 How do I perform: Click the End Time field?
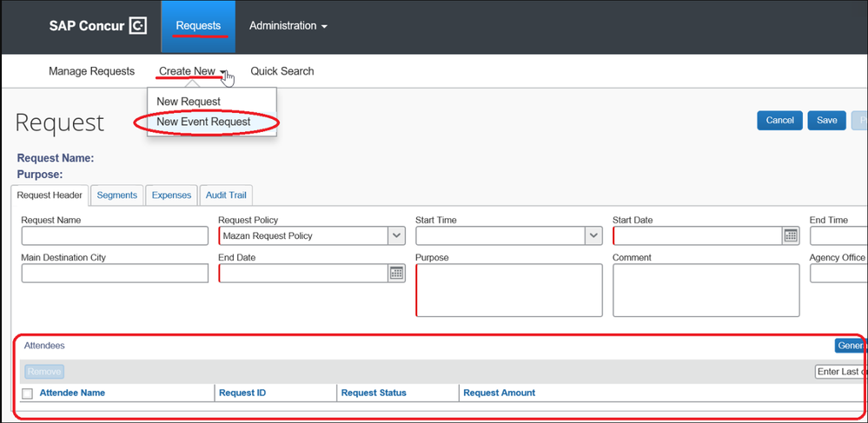pyautogui.click(x=838, y=236)
